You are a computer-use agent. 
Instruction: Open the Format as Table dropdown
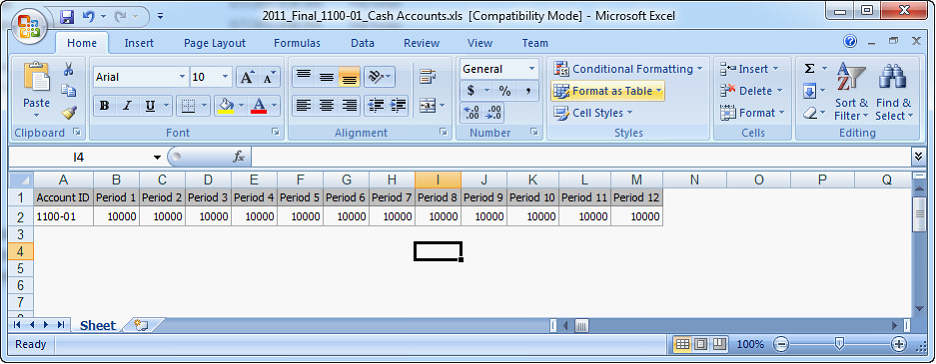608,91
